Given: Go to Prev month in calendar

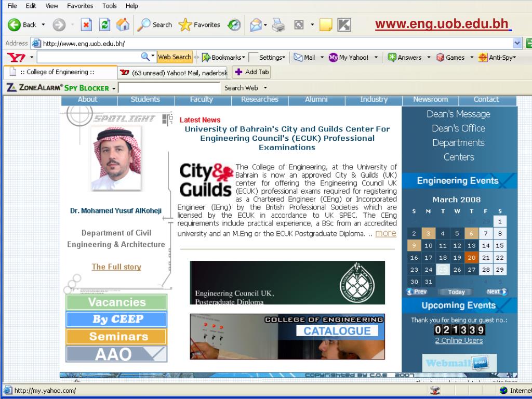Looking at the screenshot, I should 417,292.
